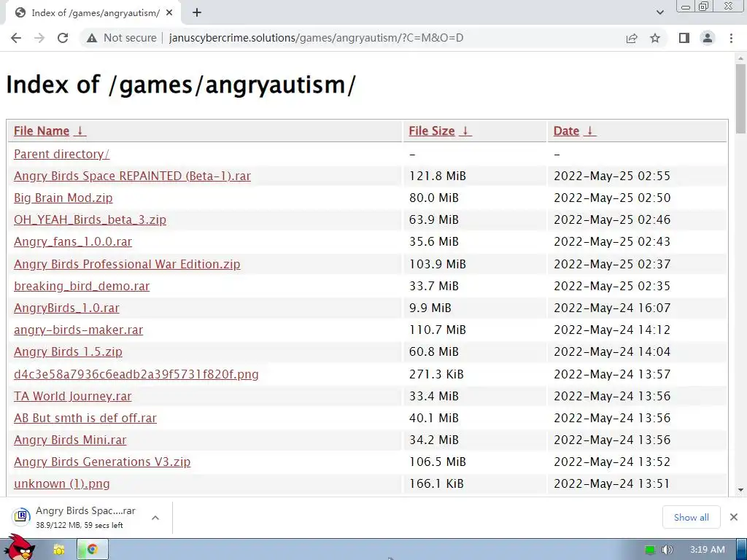Click the page vertical scrollbar thumb
The height and width of the screenshot is (560, 747).
(740, 99)
